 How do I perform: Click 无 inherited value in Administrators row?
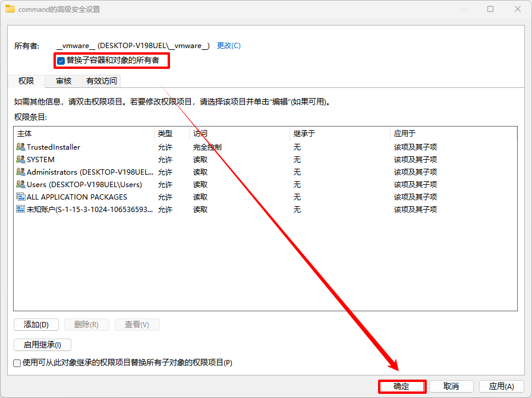coord(297,172)
